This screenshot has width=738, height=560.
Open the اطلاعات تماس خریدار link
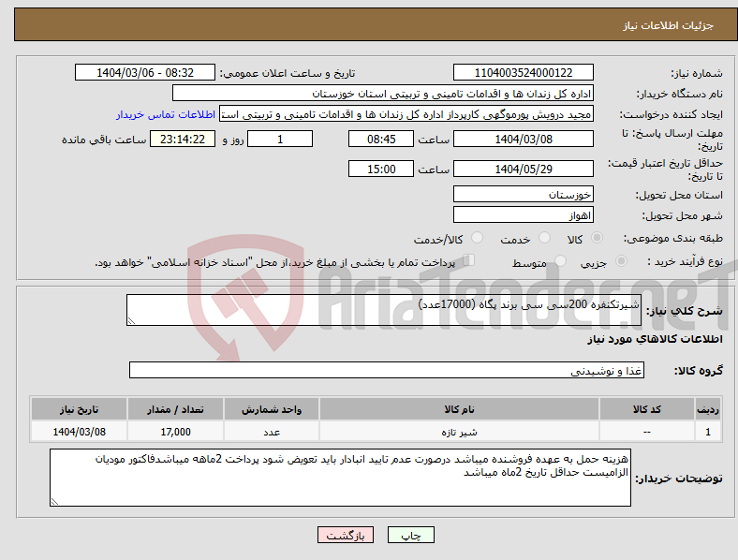(166, 114)
